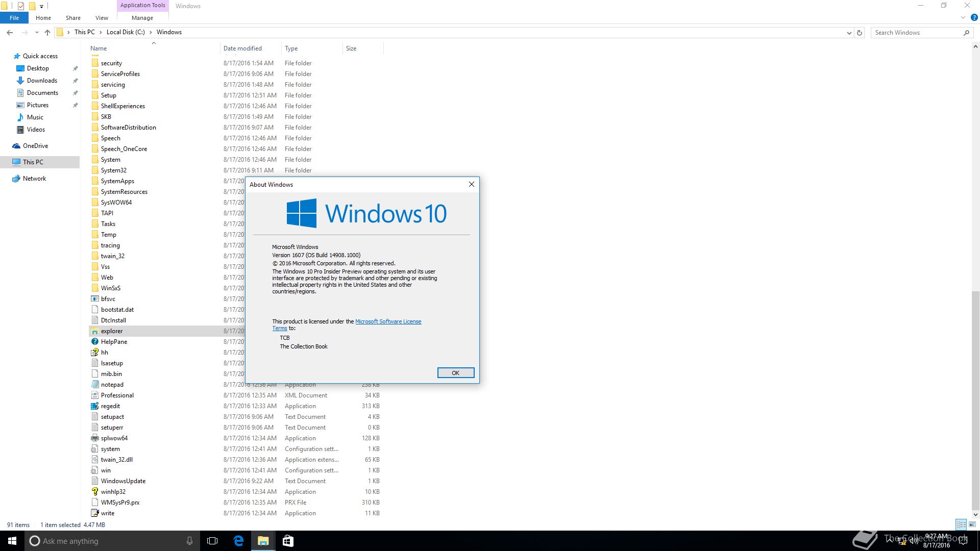This screenshot has height=551, width=980.
Task: Open Downloads in navigation pane
Action: 42,81
